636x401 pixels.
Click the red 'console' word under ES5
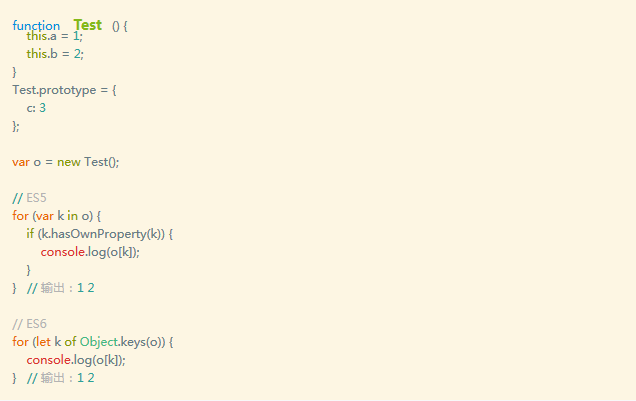[63, 252]
